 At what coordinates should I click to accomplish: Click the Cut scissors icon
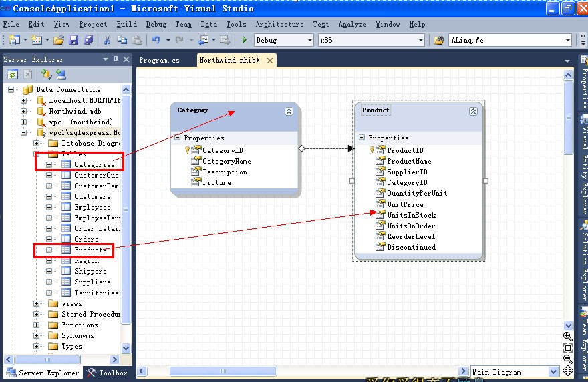[x=108, y=40]
